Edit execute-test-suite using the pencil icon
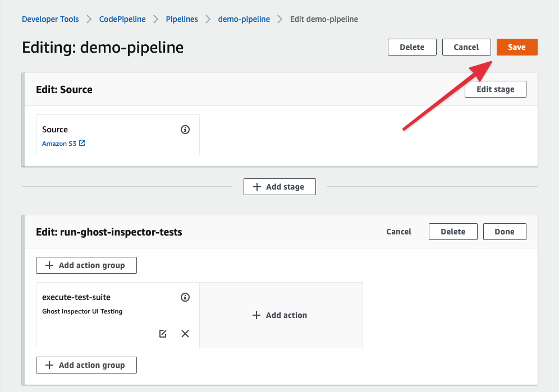The image size is (559, 392). (x=163, y=334)
